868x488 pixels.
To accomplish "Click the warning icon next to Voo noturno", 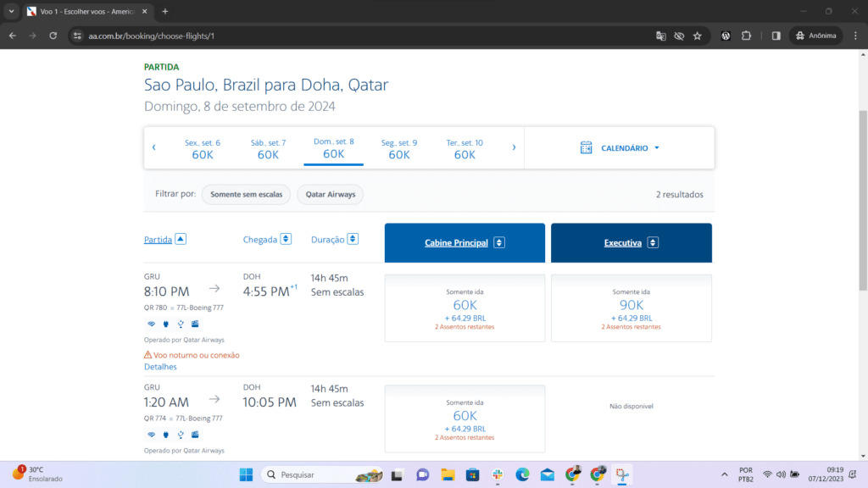I will tap(149, 355).
